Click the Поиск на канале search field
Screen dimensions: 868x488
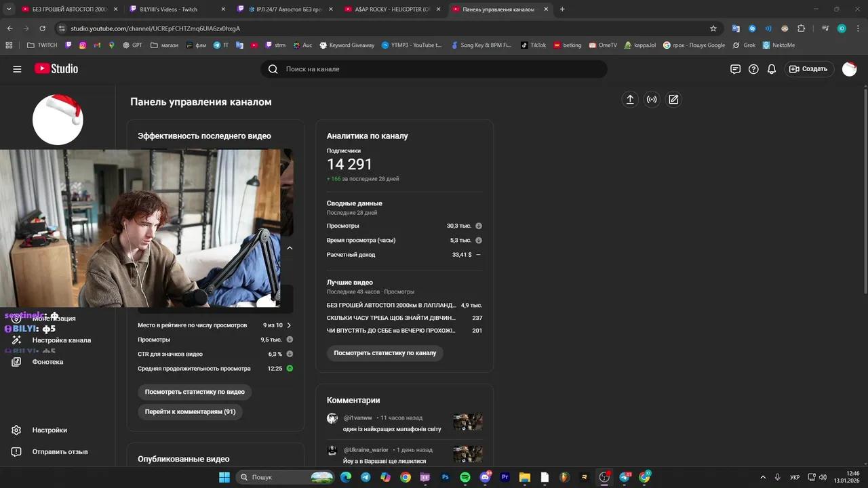(434, 69)
